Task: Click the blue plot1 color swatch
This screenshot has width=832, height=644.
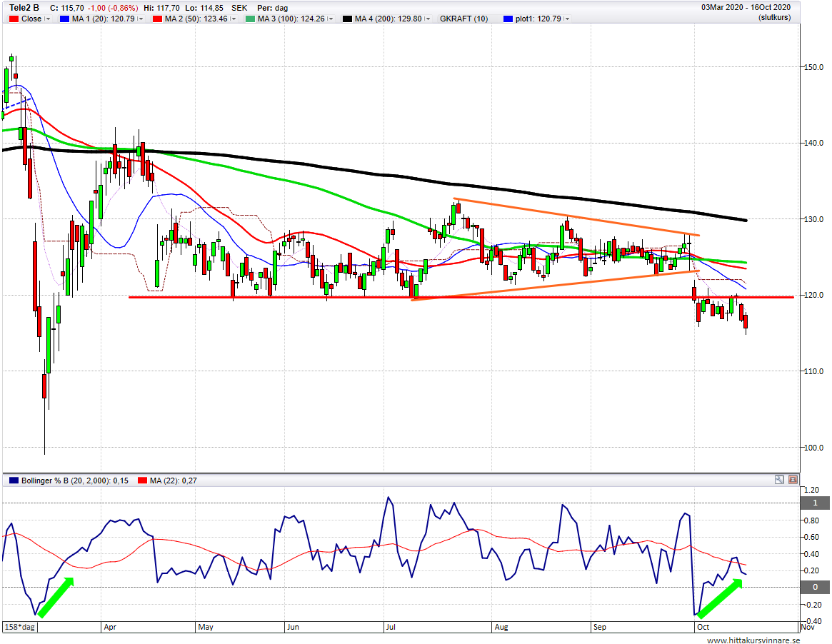Action: [508, 19]
